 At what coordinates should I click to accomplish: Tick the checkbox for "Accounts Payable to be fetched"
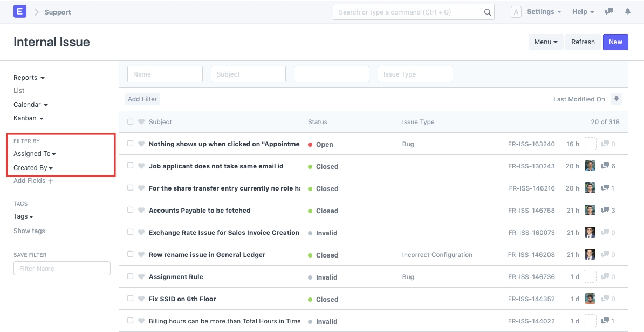click(130, 210)
